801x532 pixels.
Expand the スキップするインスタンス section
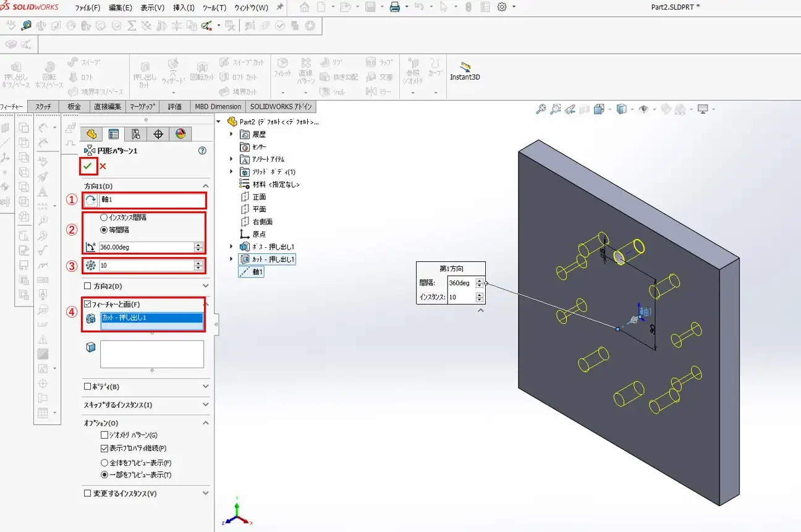(206, 405)
